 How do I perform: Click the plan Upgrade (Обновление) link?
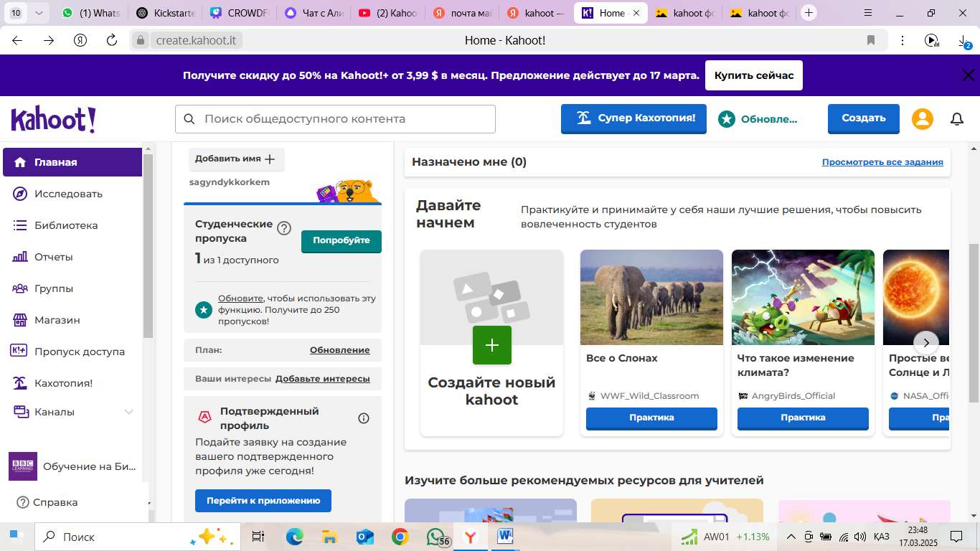[x=340, y=350]
